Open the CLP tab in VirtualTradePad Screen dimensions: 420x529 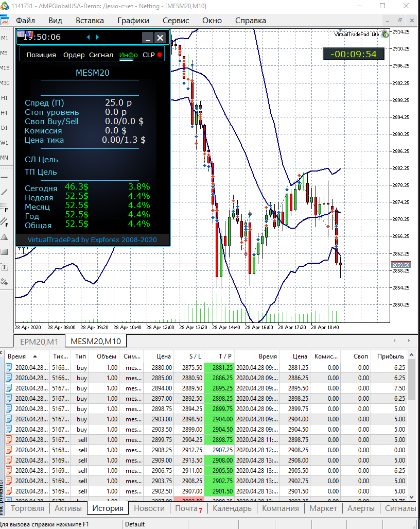click(149, 55)
